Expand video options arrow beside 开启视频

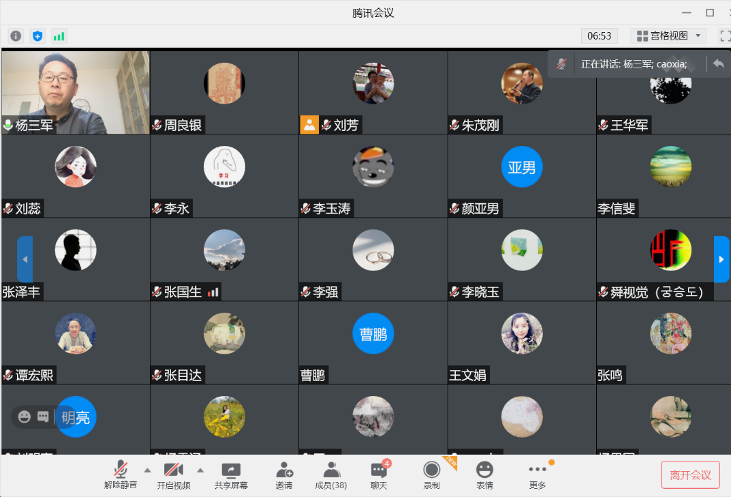click(x=200, y=469)
